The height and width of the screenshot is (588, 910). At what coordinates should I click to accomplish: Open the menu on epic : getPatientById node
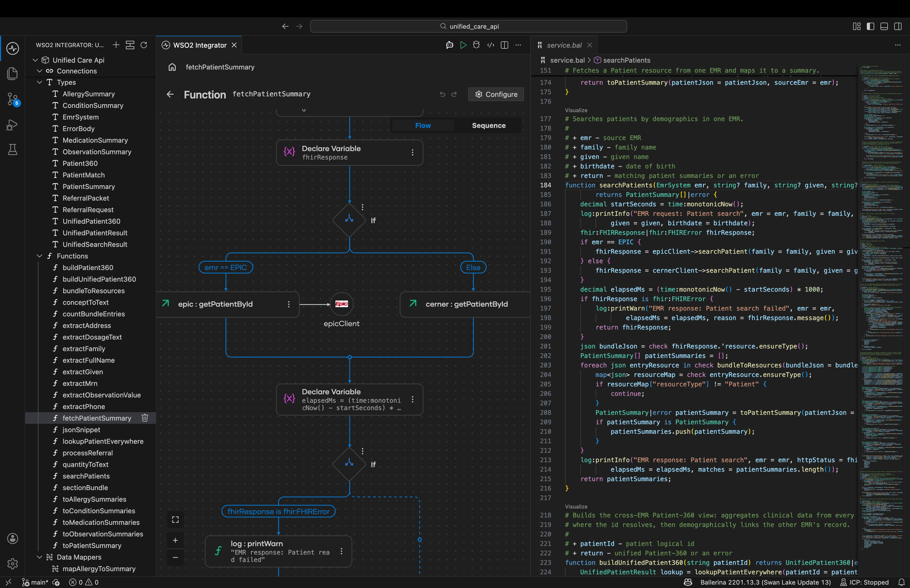coord(289,304)
